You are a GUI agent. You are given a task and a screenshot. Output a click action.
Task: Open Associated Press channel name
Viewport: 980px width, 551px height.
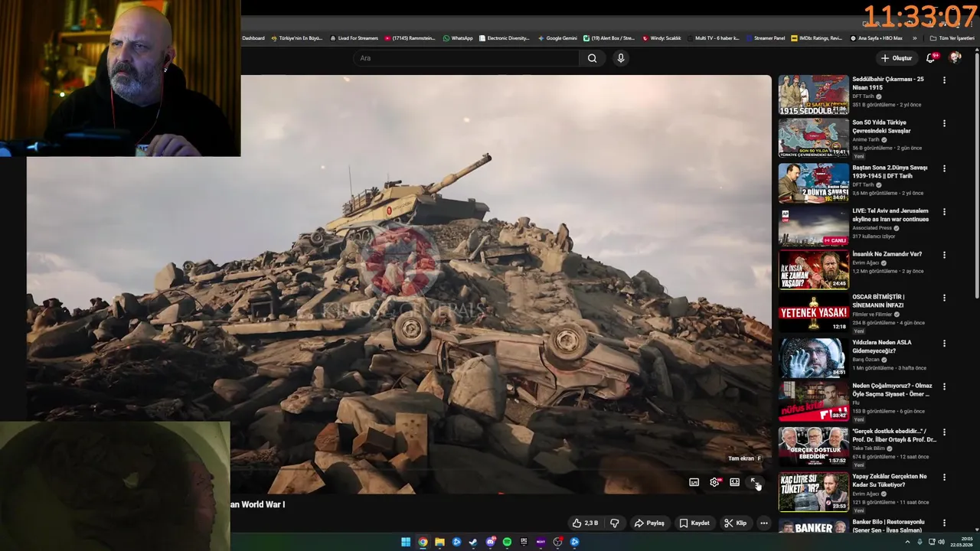point(871,228)
